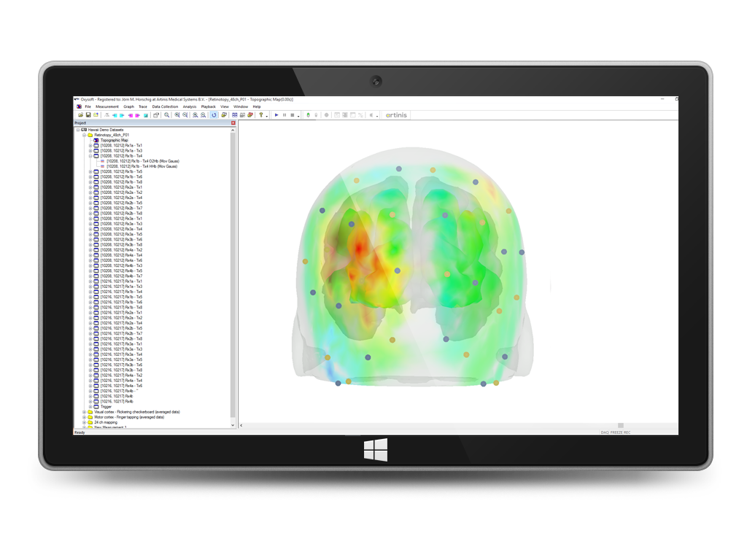Click the teal square toolbar icon
This screenshot has height=560, width=747.
146,115
